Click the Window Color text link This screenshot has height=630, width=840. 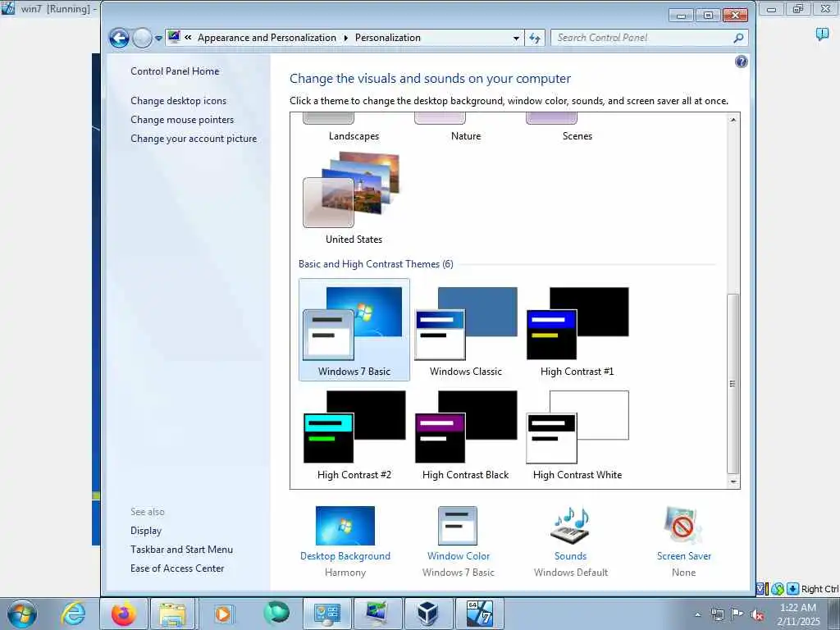458,556
